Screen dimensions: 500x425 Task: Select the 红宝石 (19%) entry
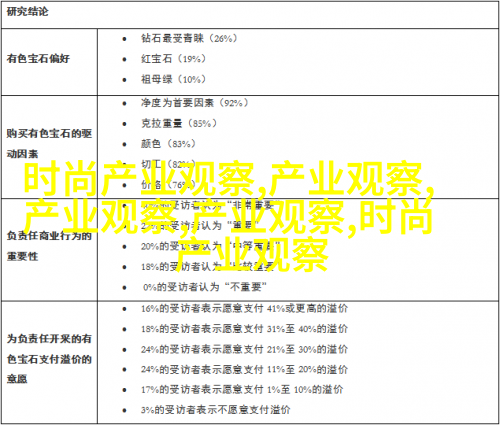tap(173, 59)
